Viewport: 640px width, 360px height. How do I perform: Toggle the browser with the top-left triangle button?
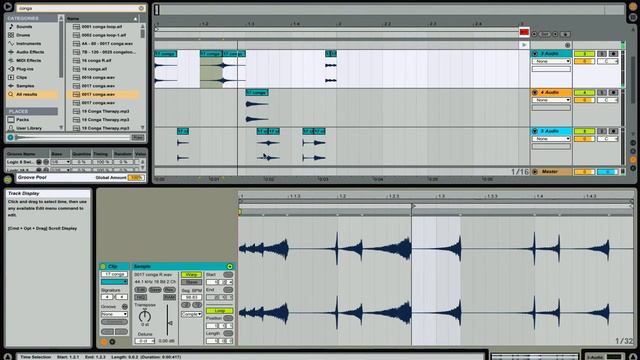point(7,7)
